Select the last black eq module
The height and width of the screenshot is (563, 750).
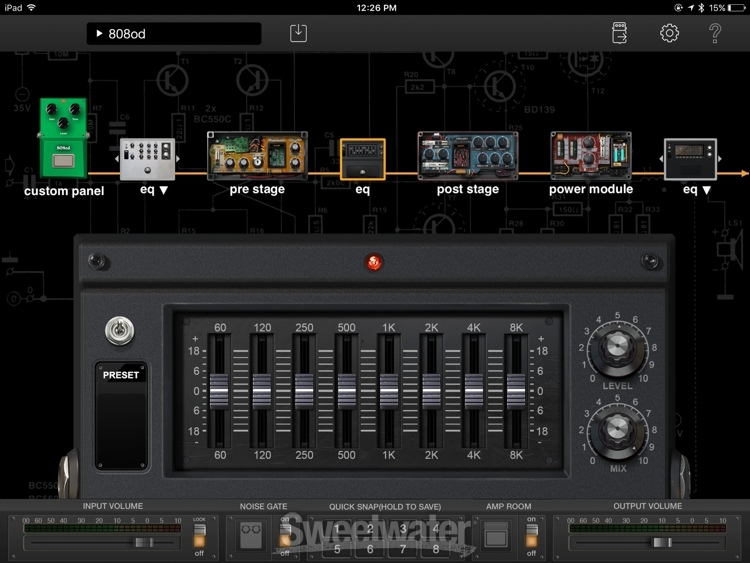pos(690,159)
